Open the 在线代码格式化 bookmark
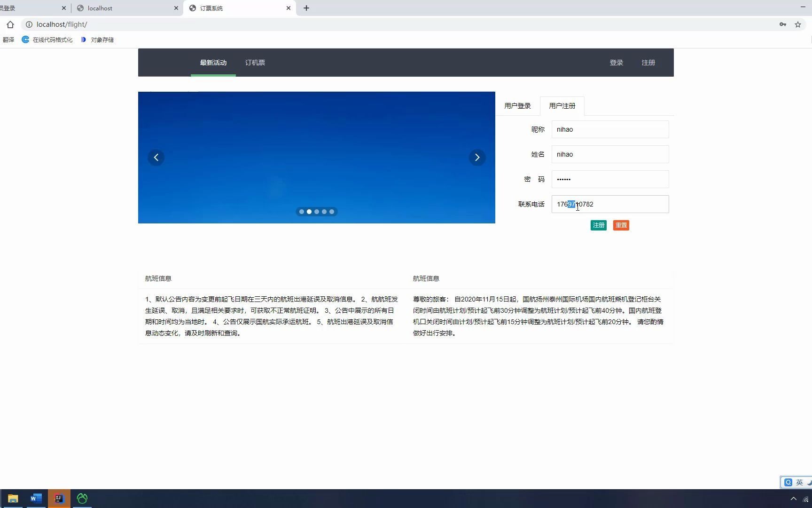812x508 pixels. pyautogui.click(x=47, y=40)
